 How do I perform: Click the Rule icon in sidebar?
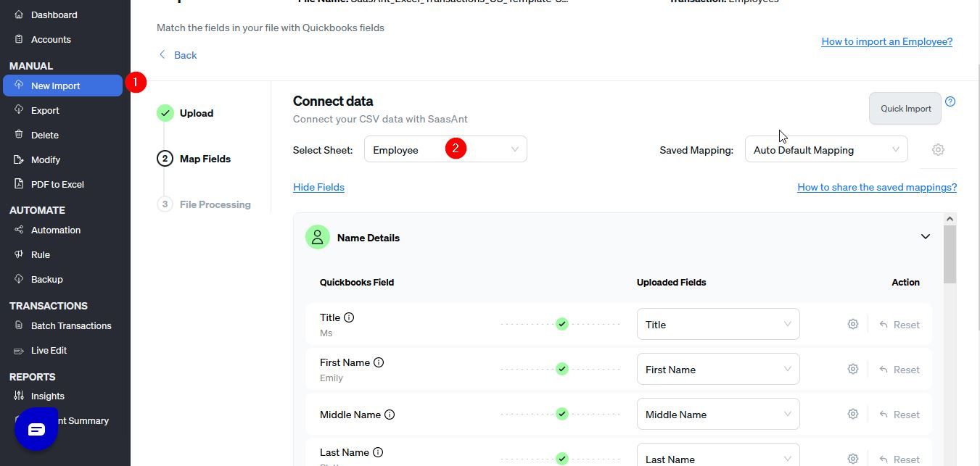click(19, 254)
